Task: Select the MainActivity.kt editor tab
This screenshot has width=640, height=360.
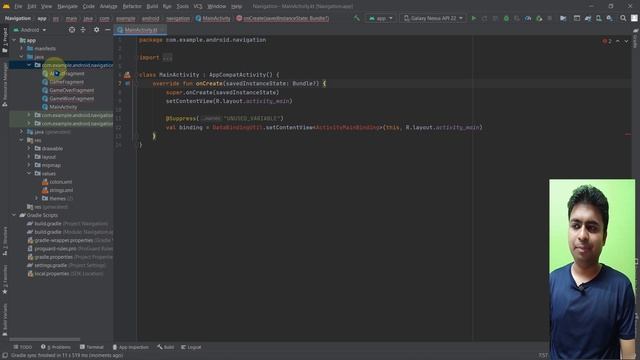Action: coord(140,30)
